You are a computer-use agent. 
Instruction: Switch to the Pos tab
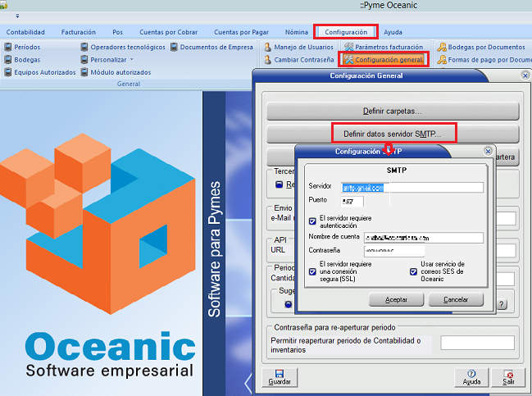117,32
